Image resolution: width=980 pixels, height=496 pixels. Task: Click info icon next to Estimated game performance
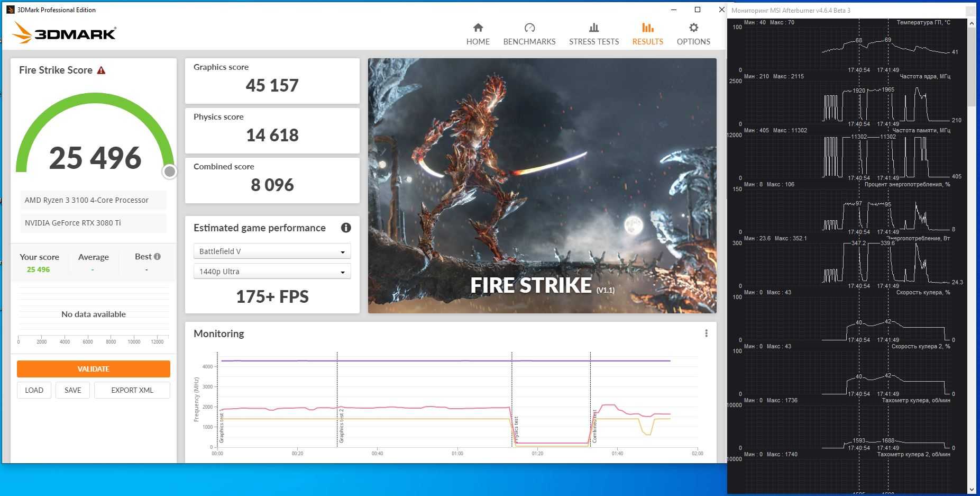click(x=346, y=228)
